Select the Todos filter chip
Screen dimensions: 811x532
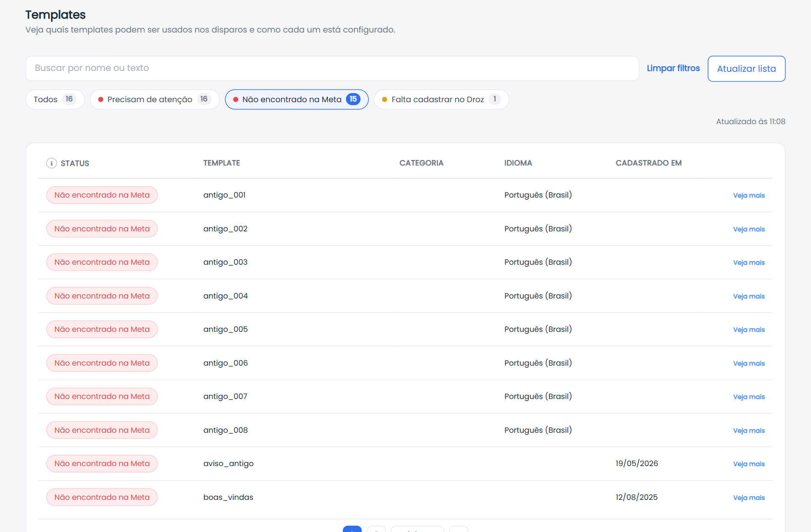tap(55, 100)
